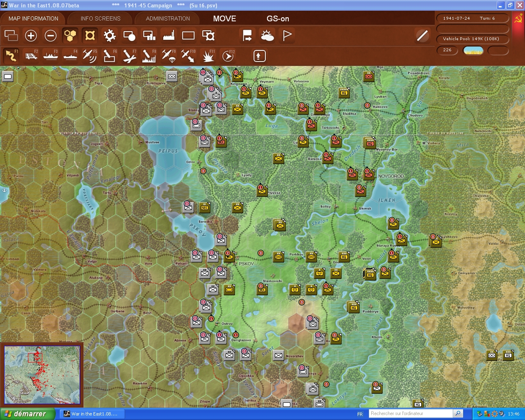Click the infinity-symbol counter near Kohtlajarve
The width and height of the screenshot is (525, 420).
tap(172, 76)
